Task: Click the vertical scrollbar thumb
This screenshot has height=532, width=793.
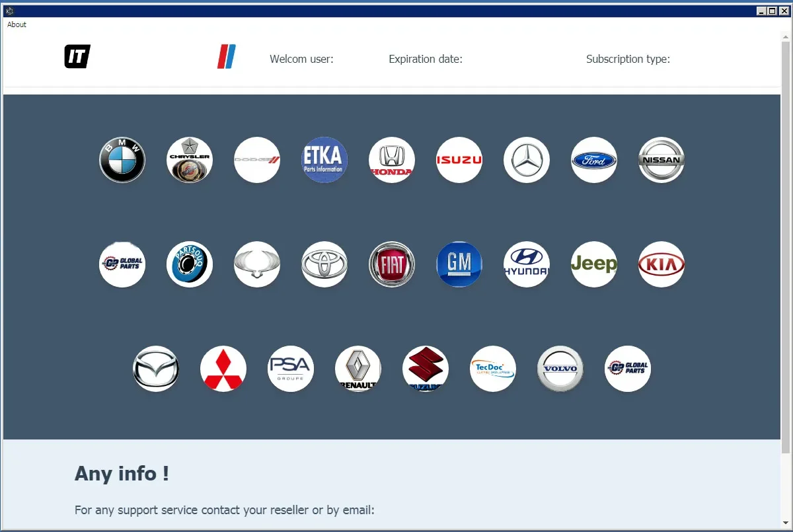Action: [x=786, y=247]
